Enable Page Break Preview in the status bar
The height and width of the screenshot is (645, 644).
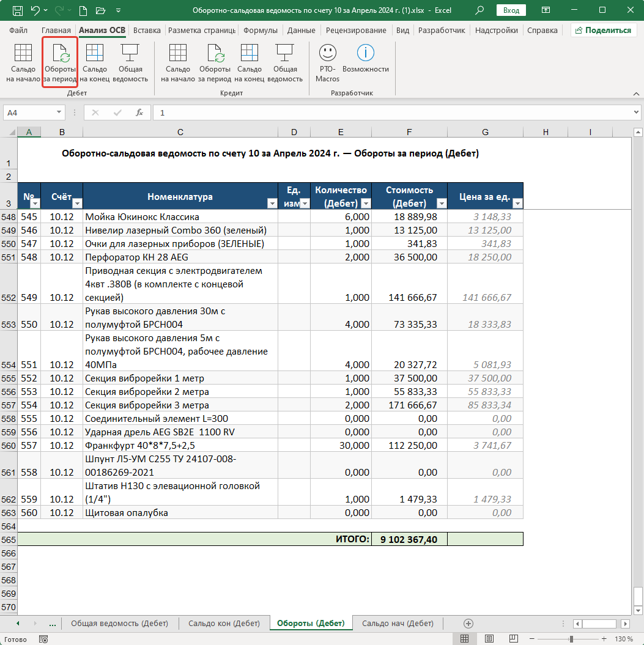pos(514,638)
